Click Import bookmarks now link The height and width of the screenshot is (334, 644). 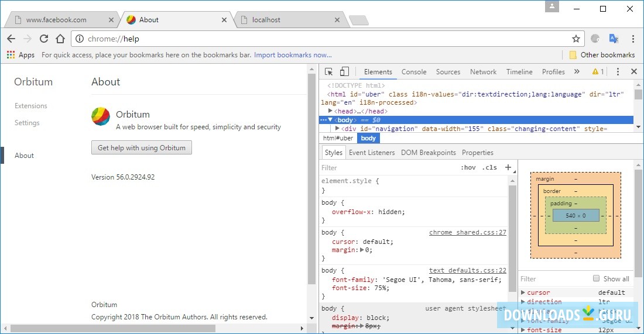click(293, 55)
